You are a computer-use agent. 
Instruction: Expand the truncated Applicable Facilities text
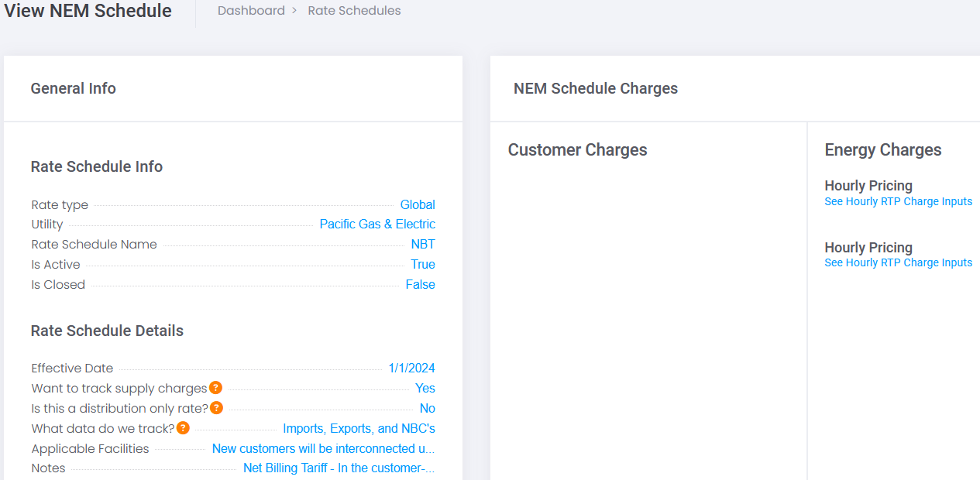click(x=323, y=448)
